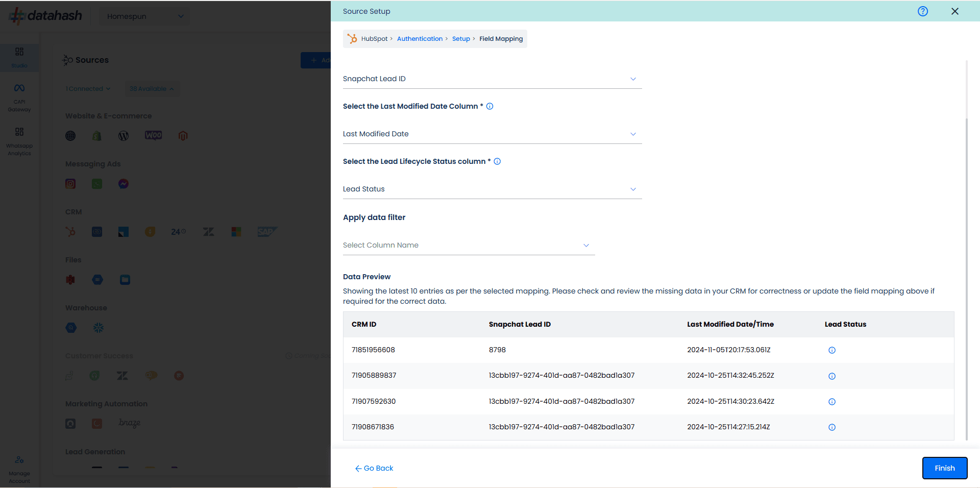Viewport: 980px width, 488px height.
Task: Expand the Snapchat Lead ID dropdown
Action: click(x=492, y=79)
